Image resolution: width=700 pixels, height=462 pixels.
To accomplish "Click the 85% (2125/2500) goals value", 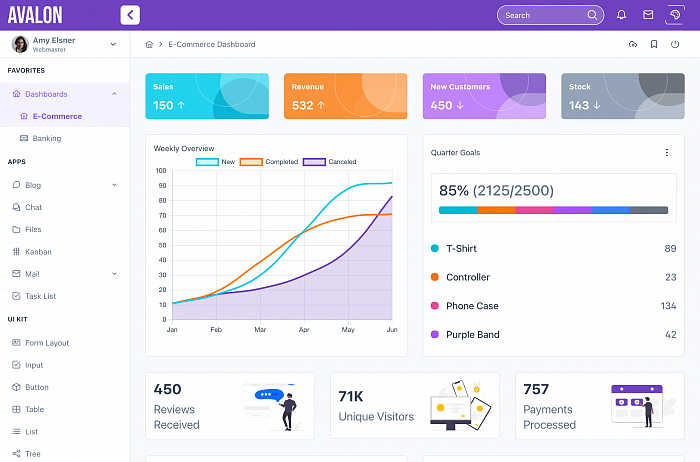I will [x=496, y=191].
